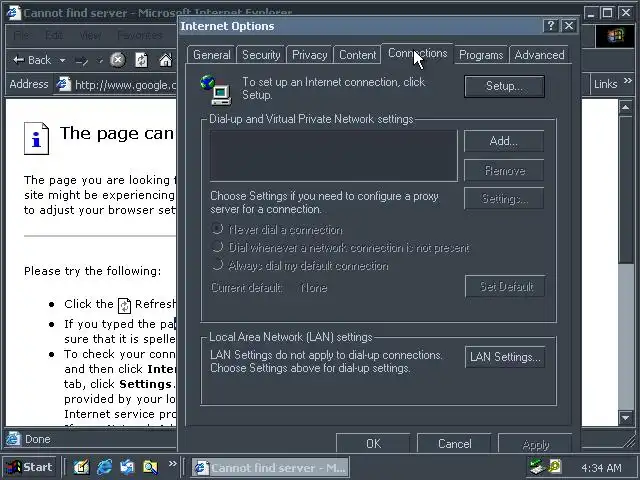Screen dimensions: 640x480
Task: Expand the Links toolbar chevron
Action: tap(628, 81)
